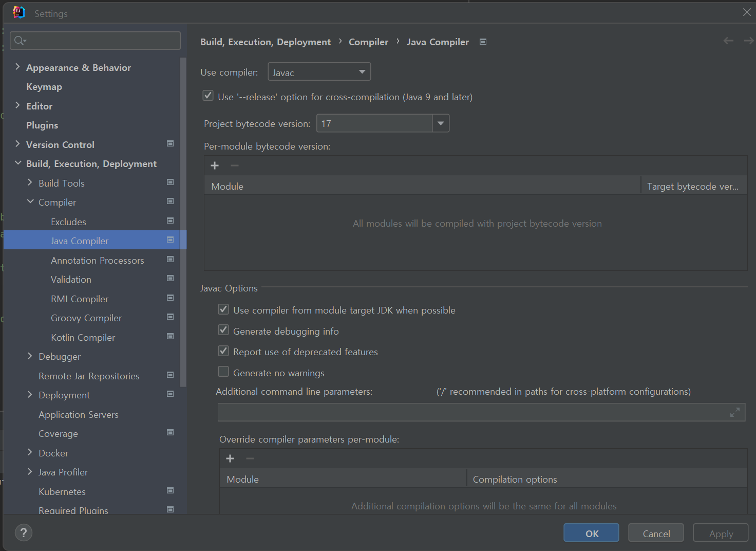The width and height of the screenshot is (756, 551).
Task: Click the settings tree vertical scrollbar
Action: click(183, 221)
